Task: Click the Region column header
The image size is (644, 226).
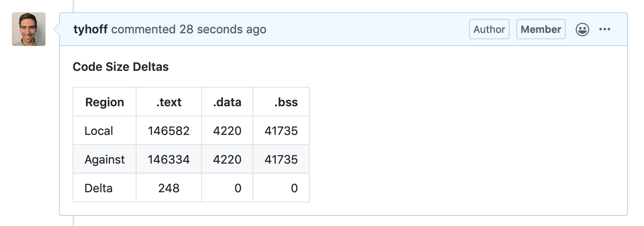Action: point(105,102)
